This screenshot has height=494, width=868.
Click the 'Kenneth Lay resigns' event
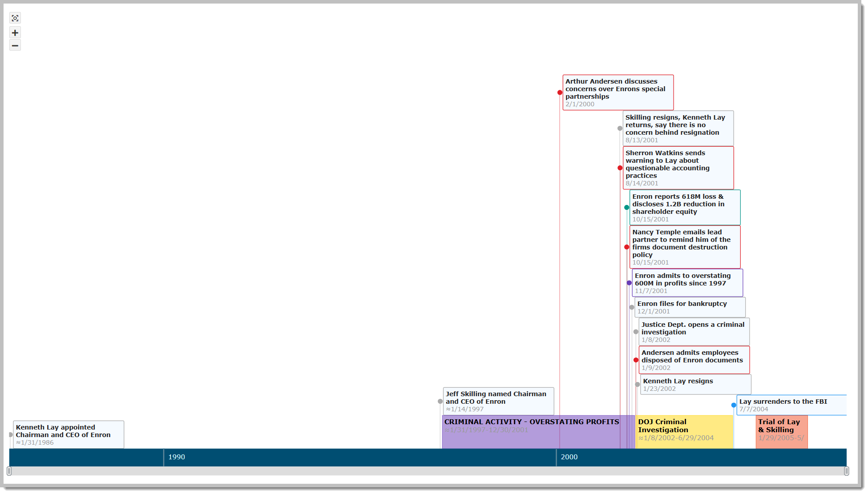(x=695, y=384)
